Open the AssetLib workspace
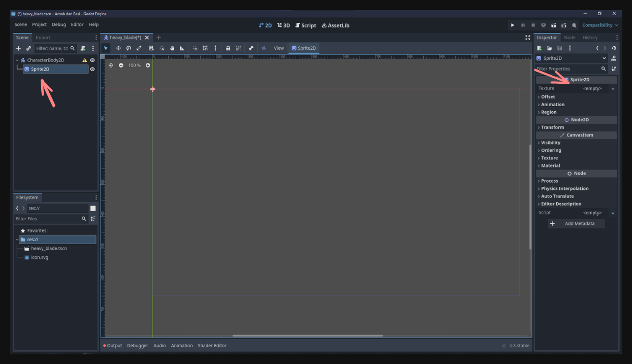 pos(335,25)
